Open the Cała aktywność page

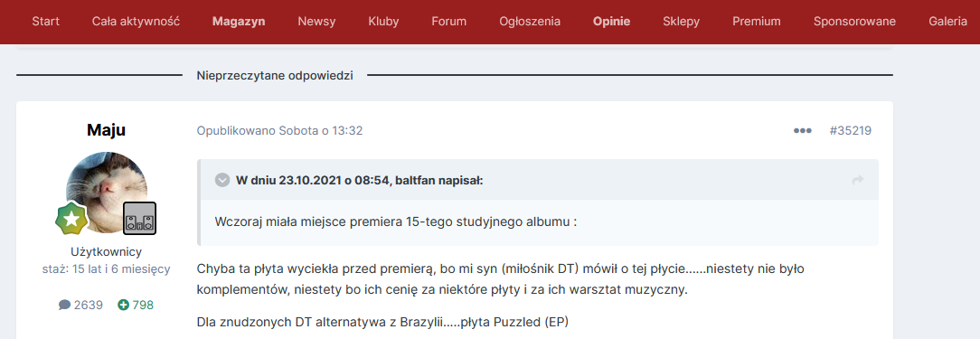(x=136, y=22)
